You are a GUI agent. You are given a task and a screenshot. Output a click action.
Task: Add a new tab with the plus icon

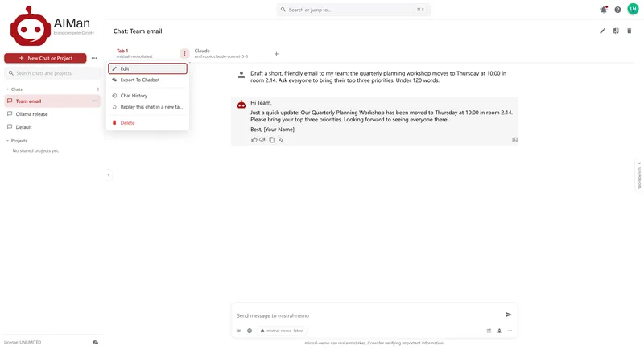pyautogui.click(x=276, y=54)
